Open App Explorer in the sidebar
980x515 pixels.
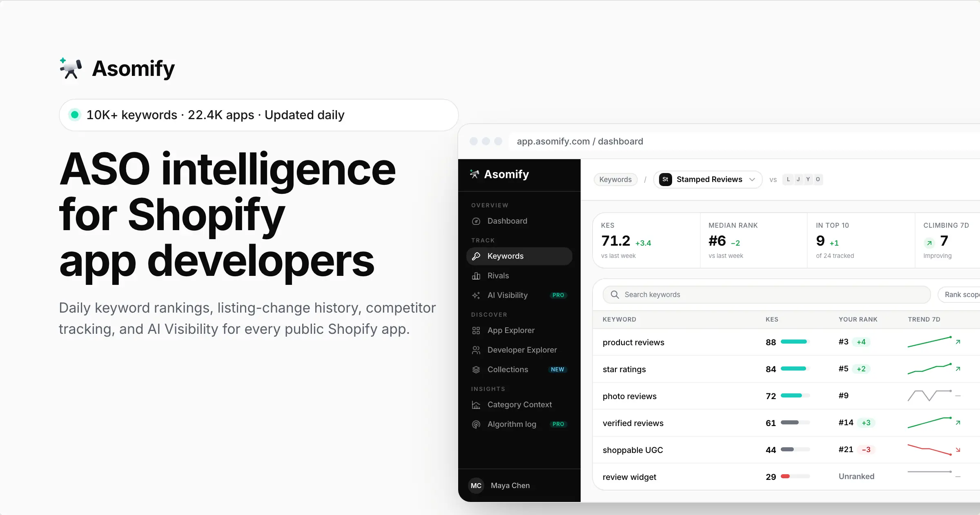519,331
